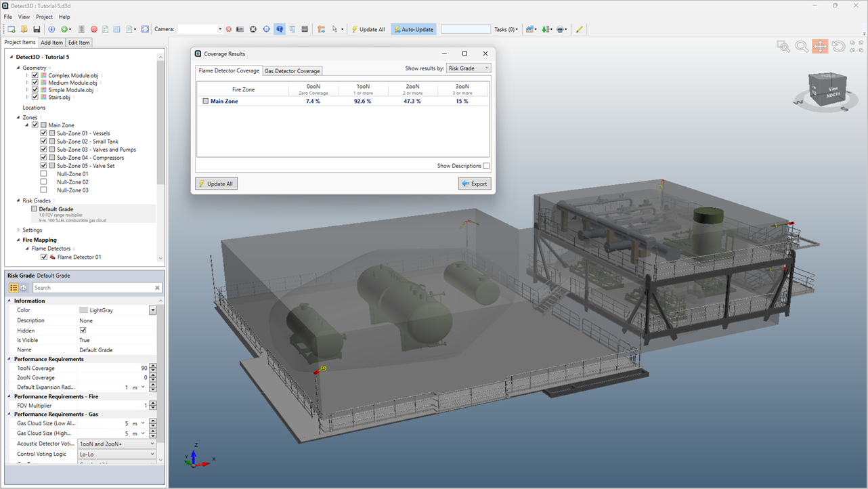Screen dimensions: 868x489
Task: Collapse the Performance Requirements section
Action: coord(9,359)
